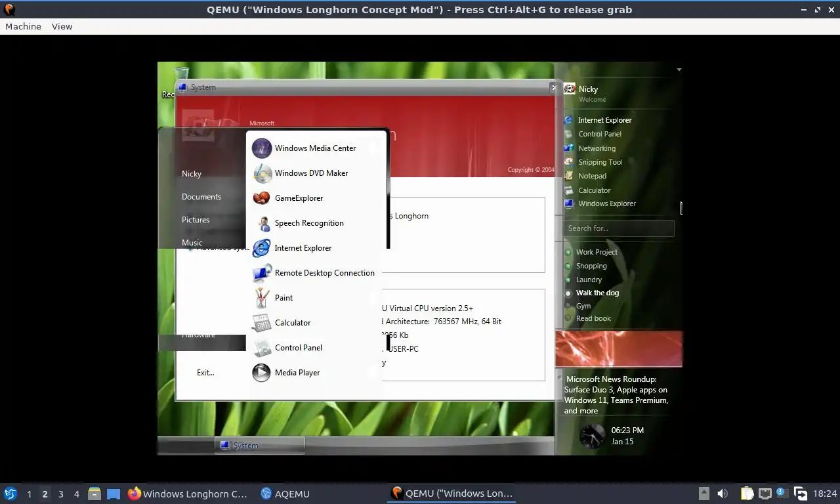Open sidebar options arrow at top

click(679, 70)
